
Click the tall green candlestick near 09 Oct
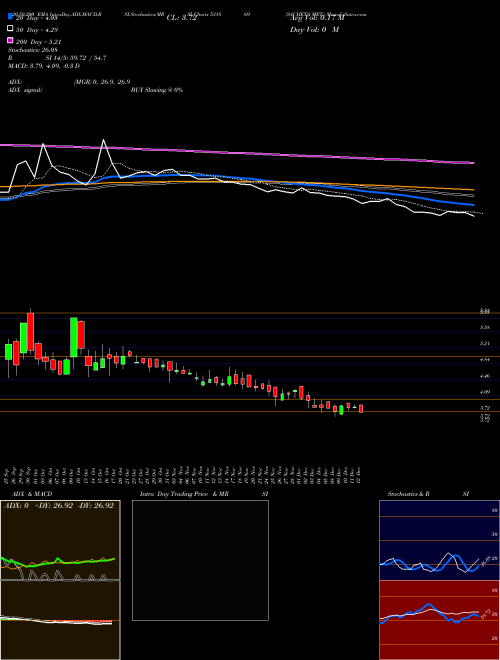click(x=74, y=337)
